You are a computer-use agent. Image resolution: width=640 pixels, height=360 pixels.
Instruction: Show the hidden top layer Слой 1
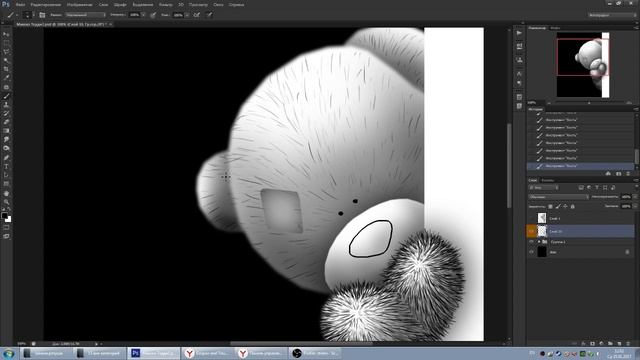tap(531, 218)
